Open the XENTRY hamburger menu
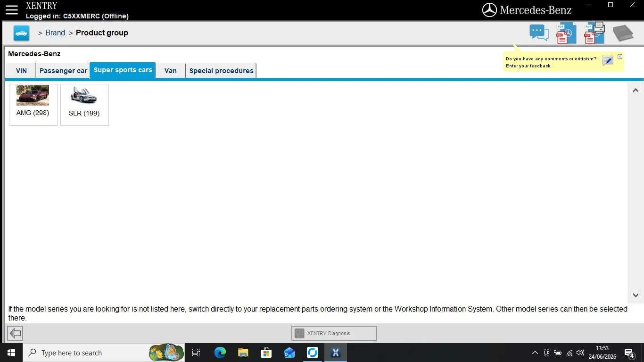The width and height of the screenshot is (644, 362). (12, 10)
